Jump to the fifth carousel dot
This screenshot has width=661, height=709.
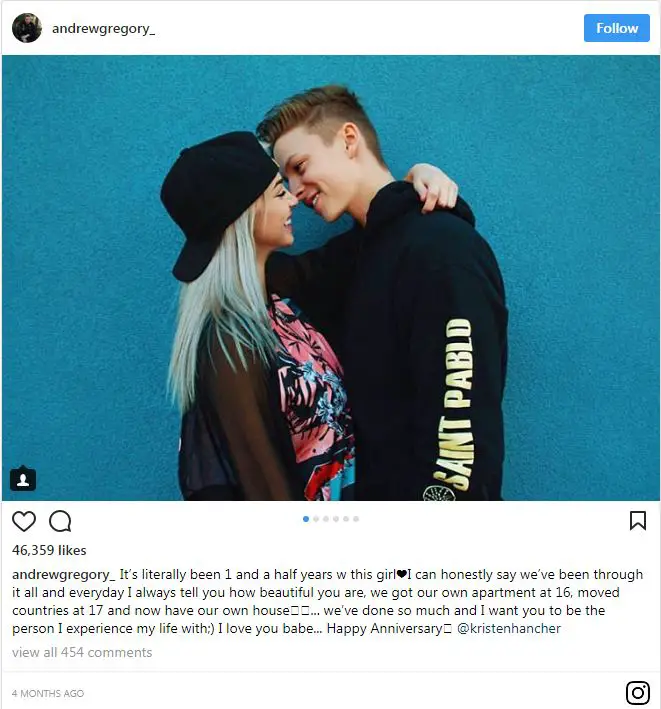pyautogui.click(x=346, y=519)
